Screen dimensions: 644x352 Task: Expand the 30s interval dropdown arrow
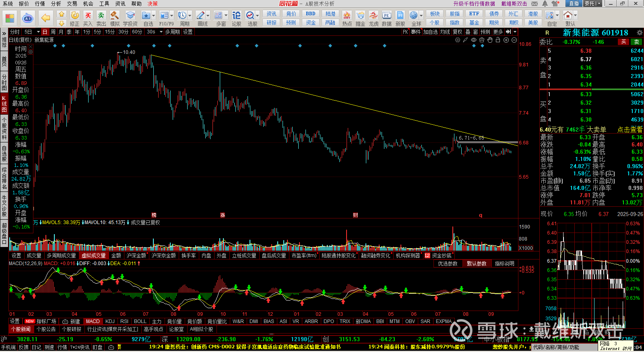pyautogui.click(x=161, y=32)
